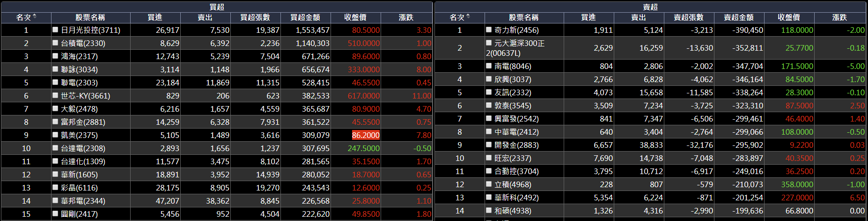Screen dimensions: 868x221
Task: Click closing price 358.0000 of 立積
Action: click(797, 184)
